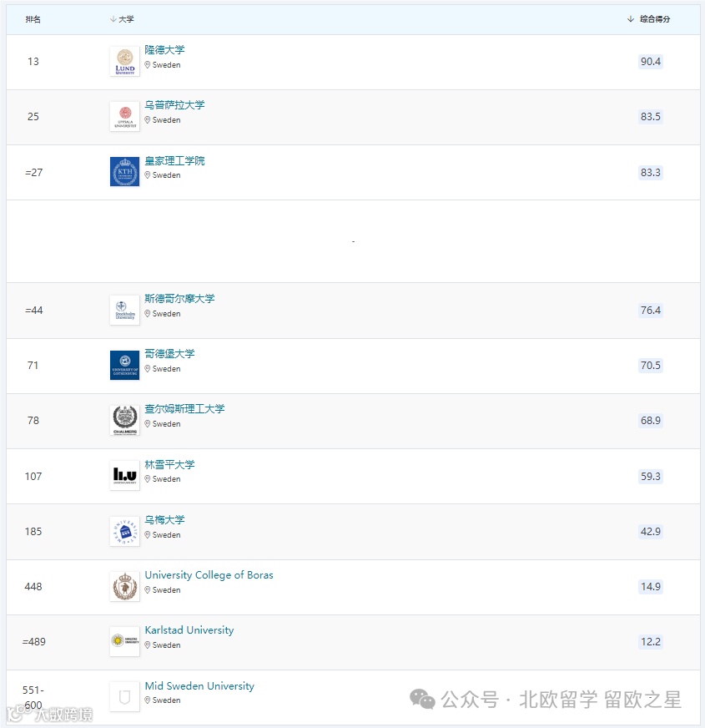Click rank =489 in the ranking column
This screenshot has height=728, width=705.
(34, 642)
